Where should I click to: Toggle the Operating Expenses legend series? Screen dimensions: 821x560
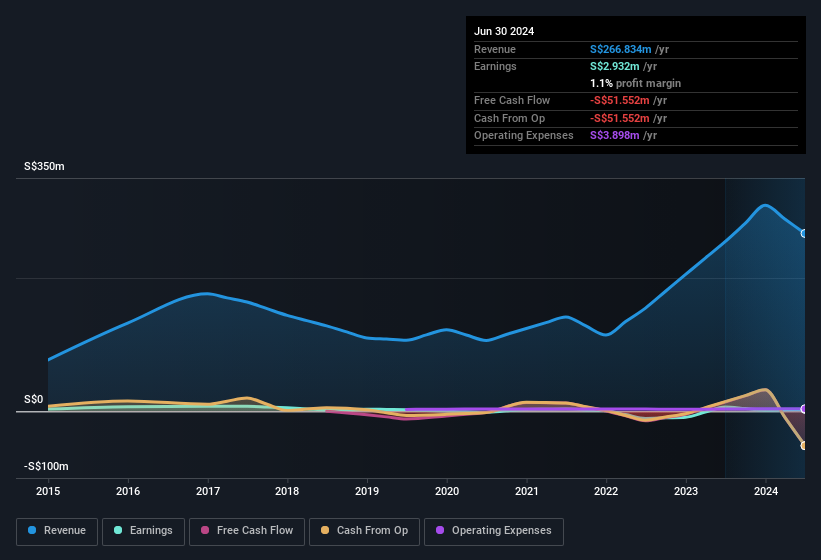coord(493,531)
